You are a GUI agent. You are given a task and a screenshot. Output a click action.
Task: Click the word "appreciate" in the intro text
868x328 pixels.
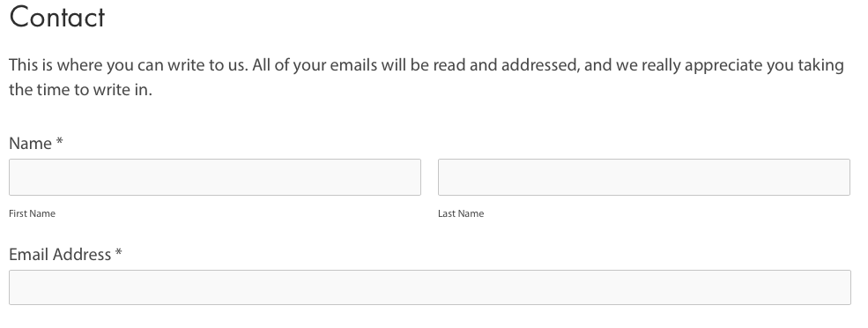click(723, 66)
